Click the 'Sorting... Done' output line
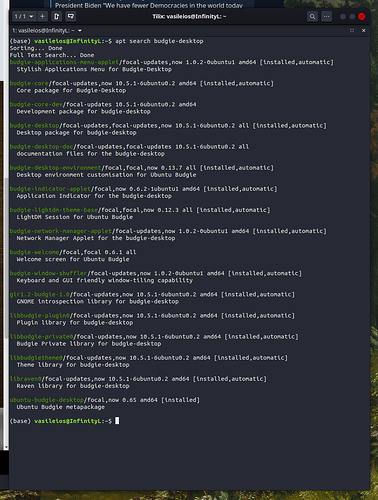The height and width of the screenshot is (500, 378). click(x=36, y=48)
